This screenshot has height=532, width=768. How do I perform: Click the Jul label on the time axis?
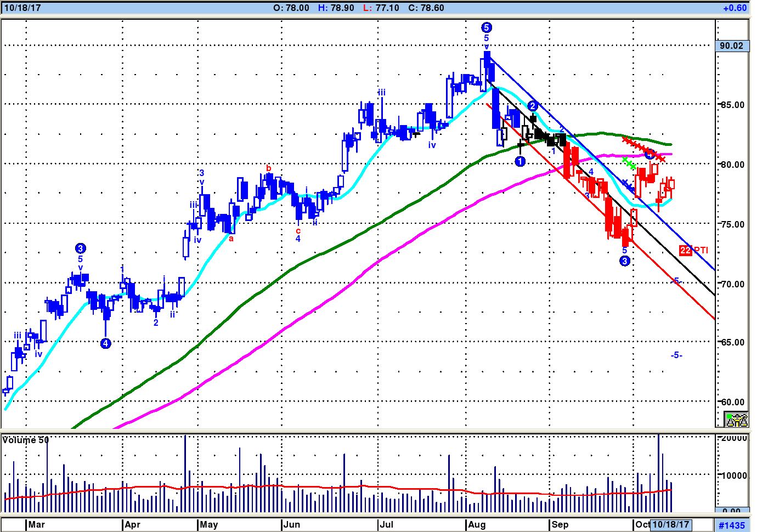click(386, 524)
